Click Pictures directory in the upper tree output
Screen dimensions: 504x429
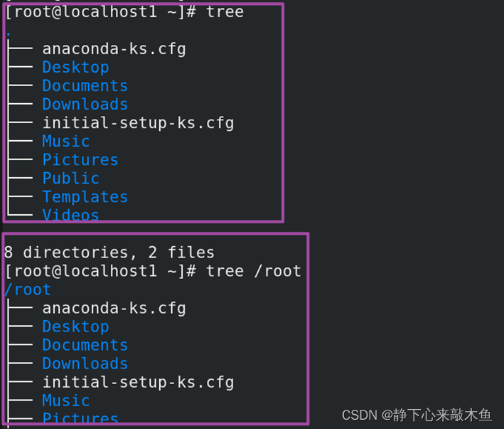80,159
